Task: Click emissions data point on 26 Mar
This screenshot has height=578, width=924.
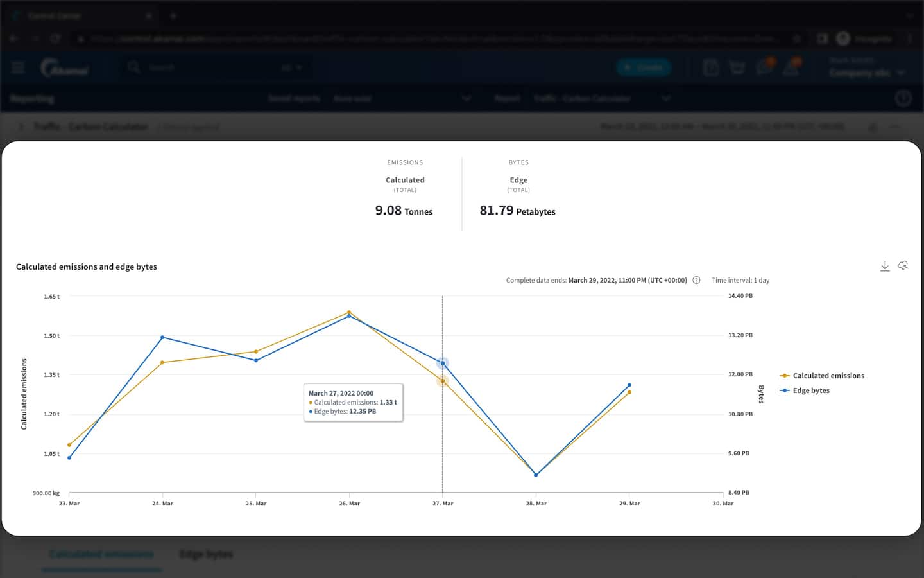Action: click(349, 312)
